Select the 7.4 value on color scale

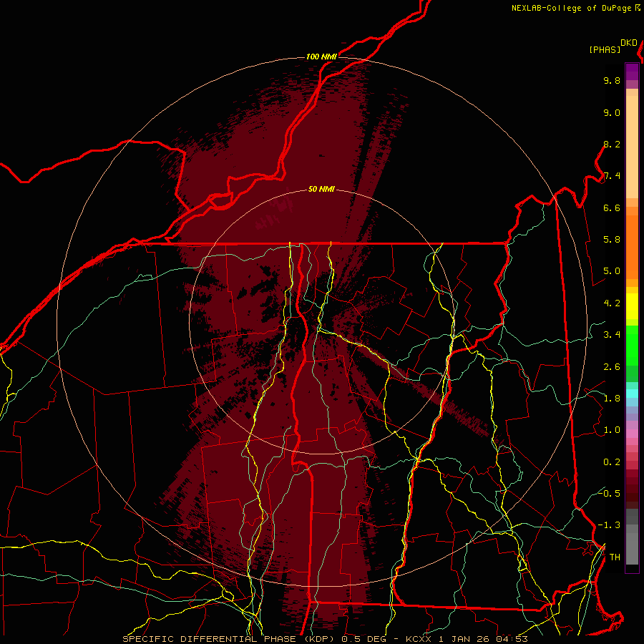(612, 176)
